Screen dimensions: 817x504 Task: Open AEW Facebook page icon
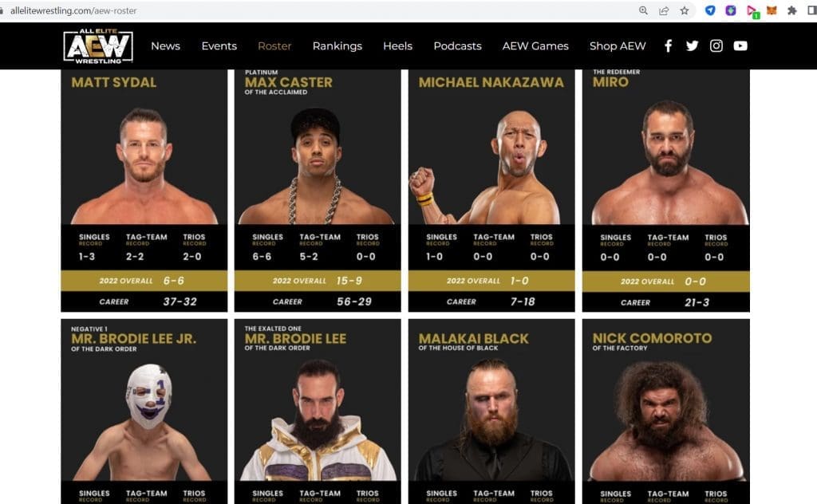(668, 45)
